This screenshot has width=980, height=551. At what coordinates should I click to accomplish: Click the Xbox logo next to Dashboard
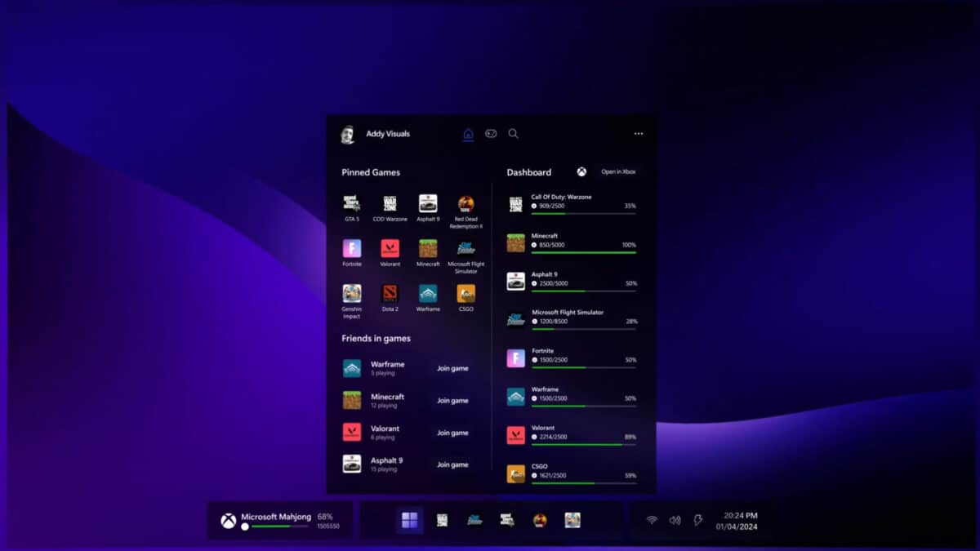(581, 172)
